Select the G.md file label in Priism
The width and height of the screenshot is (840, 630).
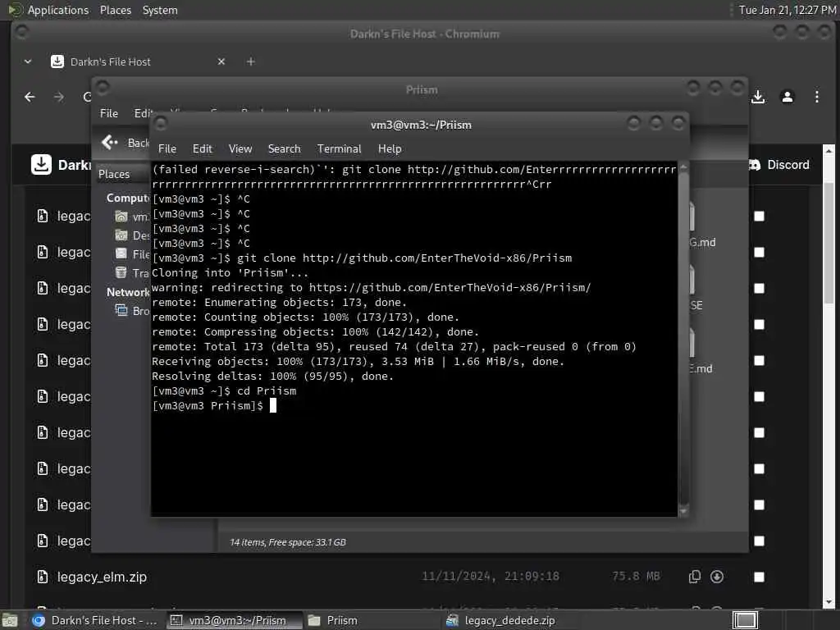click(x=702, y=242)
